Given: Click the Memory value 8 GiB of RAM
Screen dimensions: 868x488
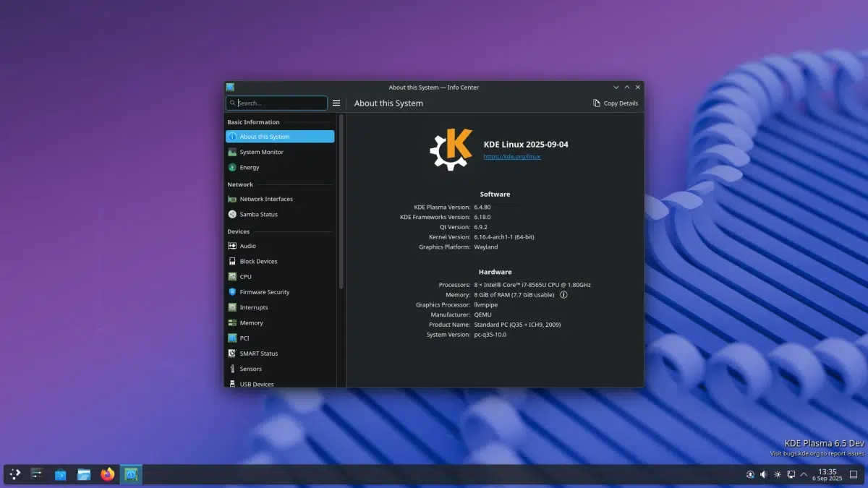Looking at the screenshot, I should [x=514, y=295].
